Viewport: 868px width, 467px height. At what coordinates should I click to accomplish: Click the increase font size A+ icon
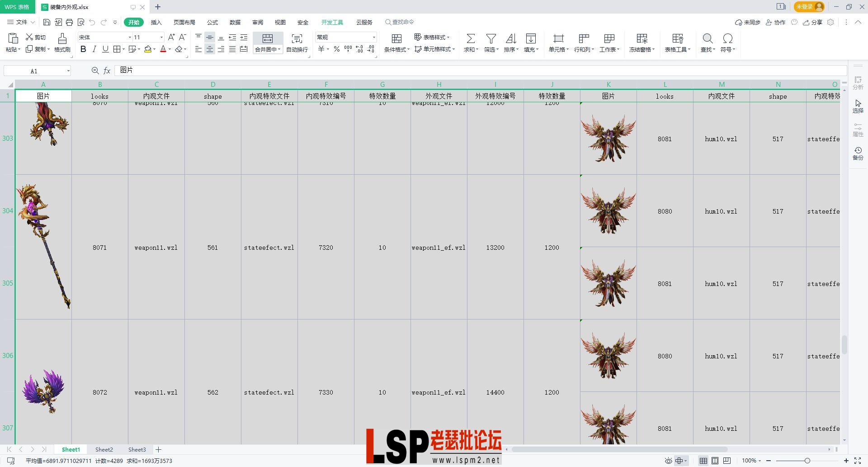point(171,37)
